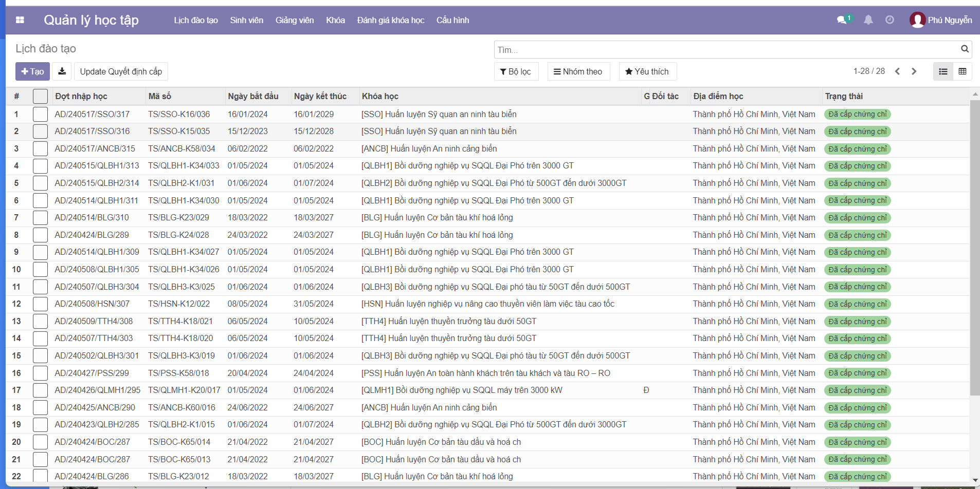Switch to list view icon

[943, 71]
